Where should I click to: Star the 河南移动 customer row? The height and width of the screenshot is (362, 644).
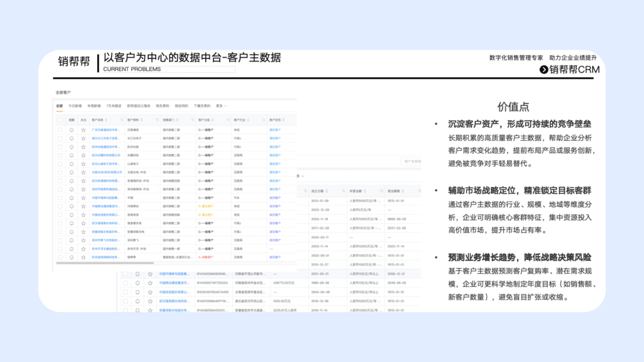[84, 206]
